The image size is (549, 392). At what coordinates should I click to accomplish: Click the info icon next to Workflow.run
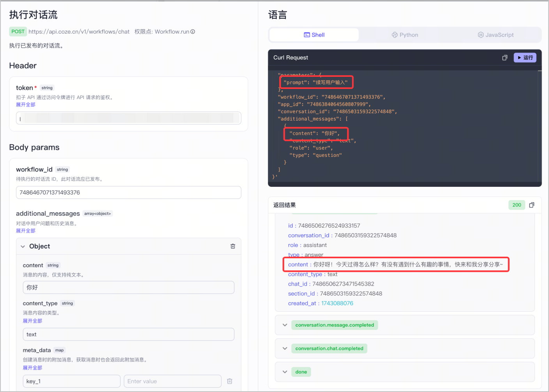coord(193,32)
